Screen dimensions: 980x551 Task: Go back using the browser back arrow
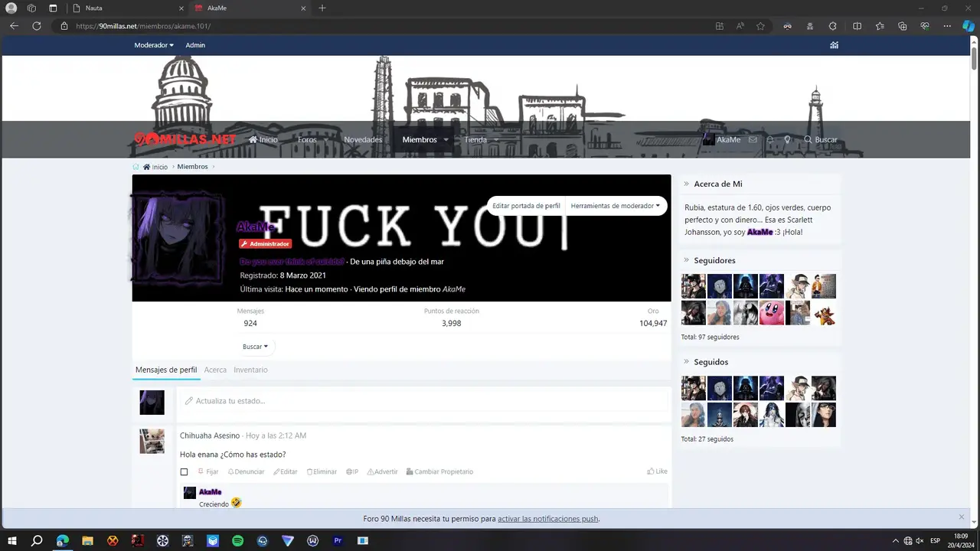(x=14, y=26)
